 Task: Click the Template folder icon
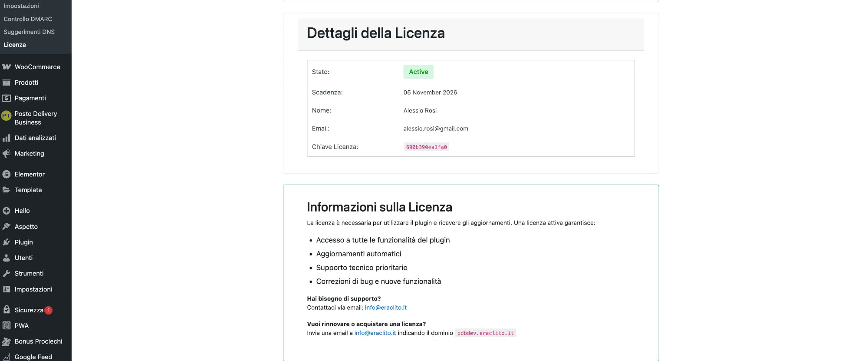(x=7, y=190)
